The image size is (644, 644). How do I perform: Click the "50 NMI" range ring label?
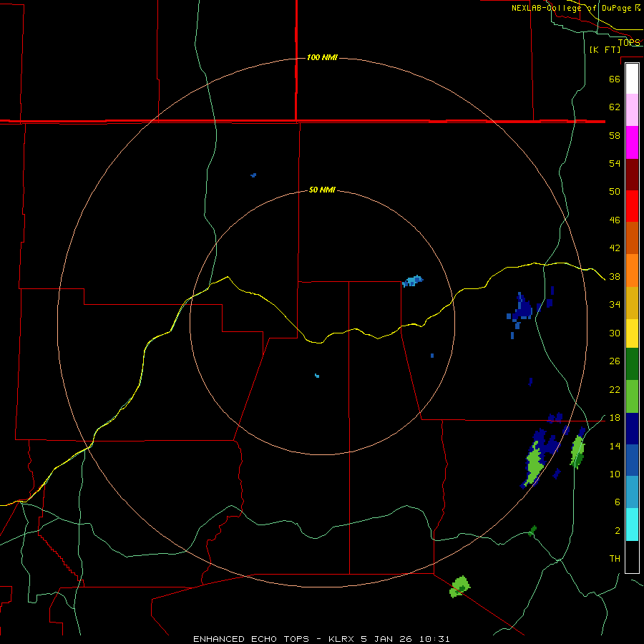(322, 190)
